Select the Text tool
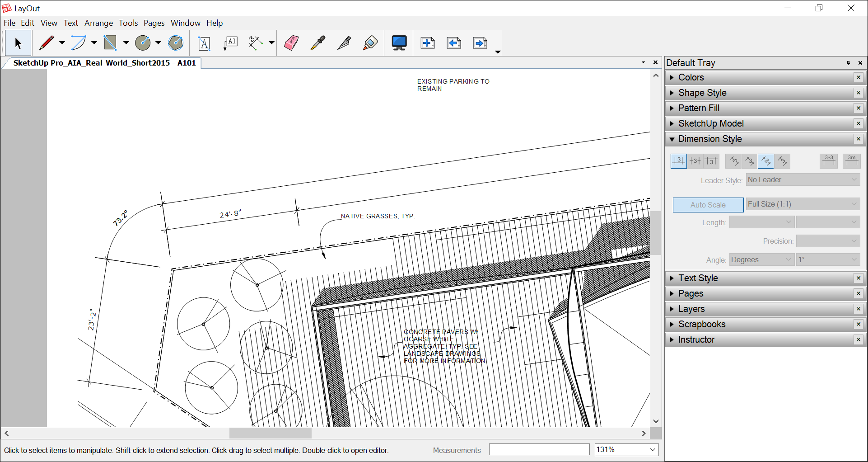The image size is (868, 462). pos(204,43)
